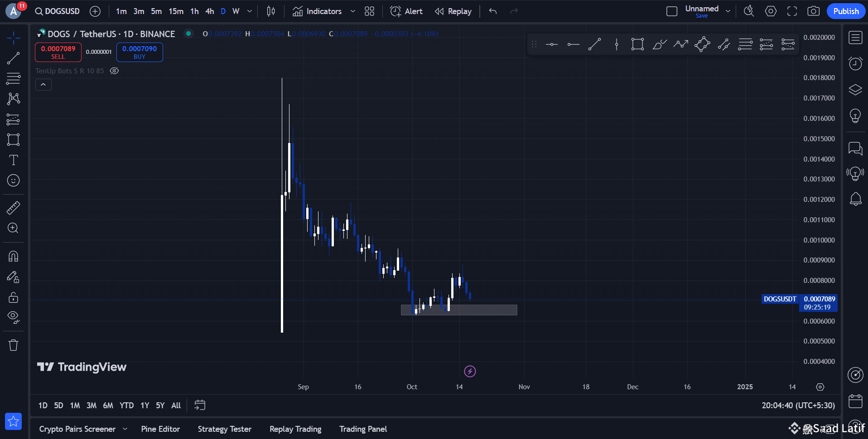Select the YTD date range
The image size is (868, 439).
tap(126, 406)
